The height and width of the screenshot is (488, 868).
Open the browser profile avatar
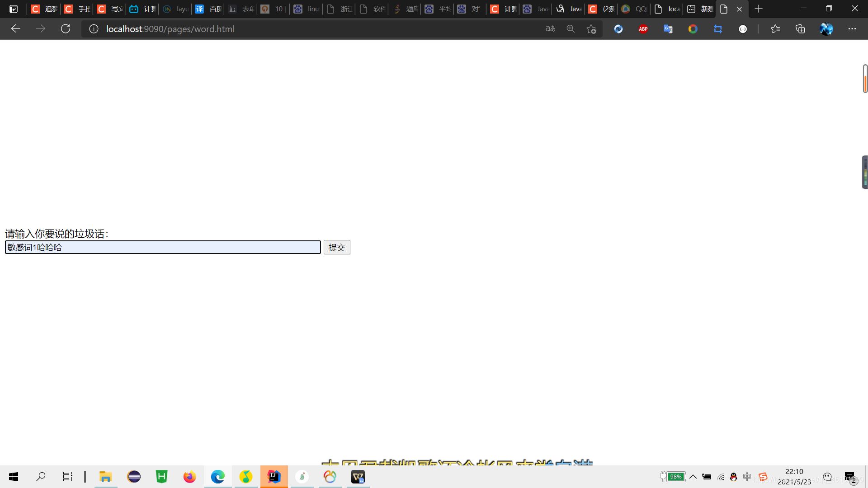[826, 29]
